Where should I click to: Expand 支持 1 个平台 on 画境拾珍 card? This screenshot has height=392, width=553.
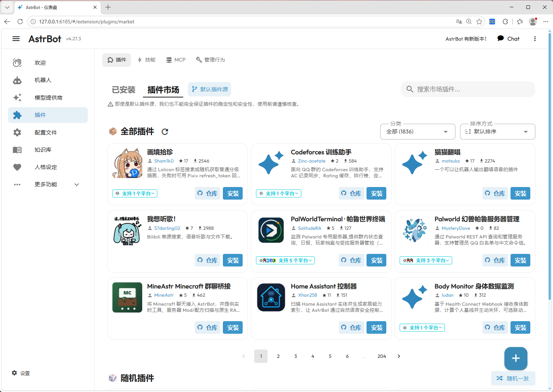click(x=135, y=193)
